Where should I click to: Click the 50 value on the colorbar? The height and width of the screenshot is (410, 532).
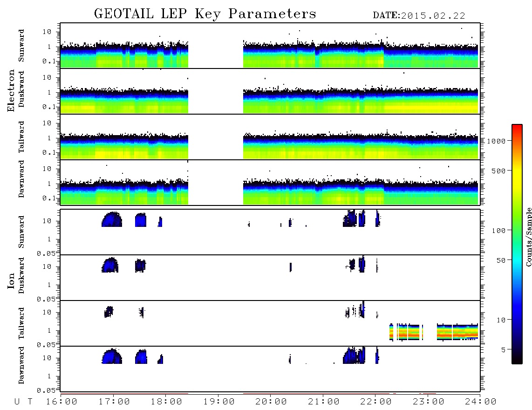pos(501,260)
